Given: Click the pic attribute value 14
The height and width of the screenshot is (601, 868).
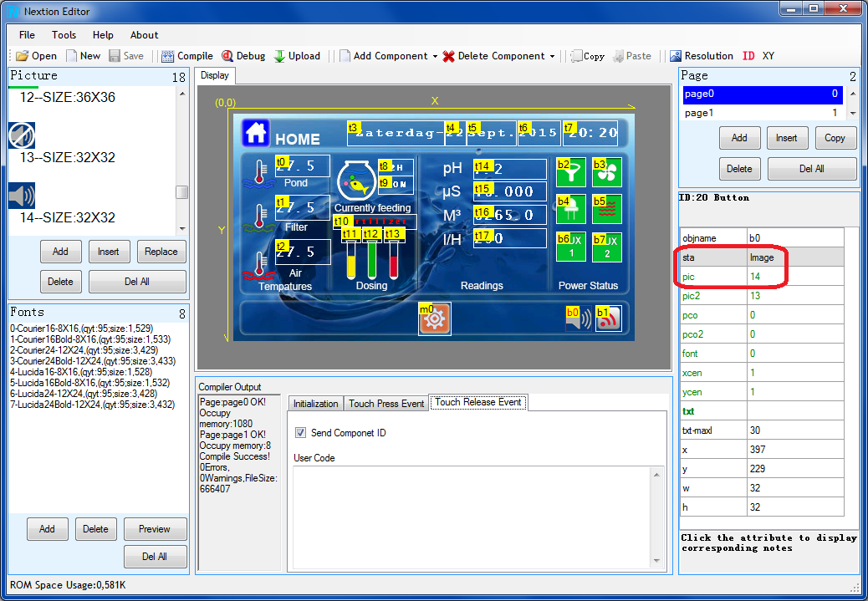Looking at the screenshot, I should 795,277.
